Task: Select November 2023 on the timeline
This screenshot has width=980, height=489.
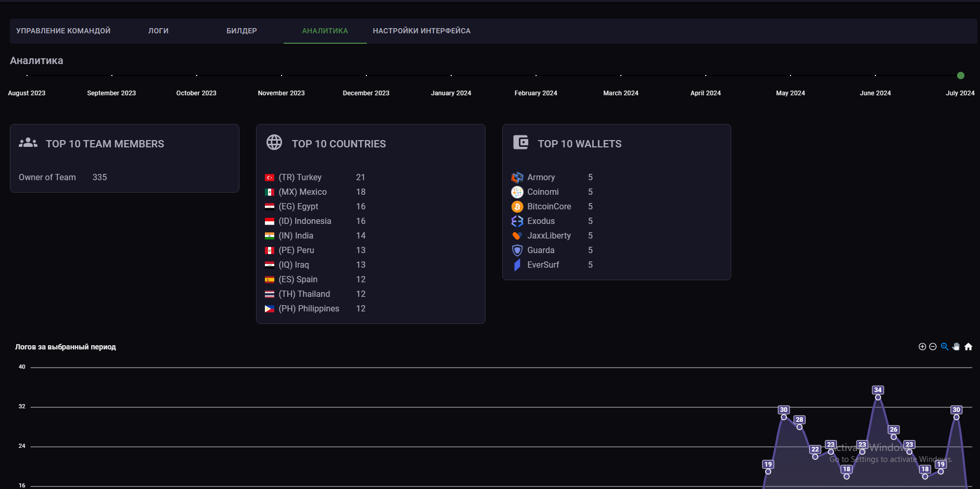Action: pos(281,93)
